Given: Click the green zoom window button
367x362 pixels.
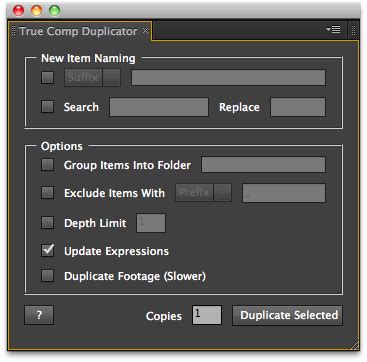Looking at the screenshot, I should point(55,10).
